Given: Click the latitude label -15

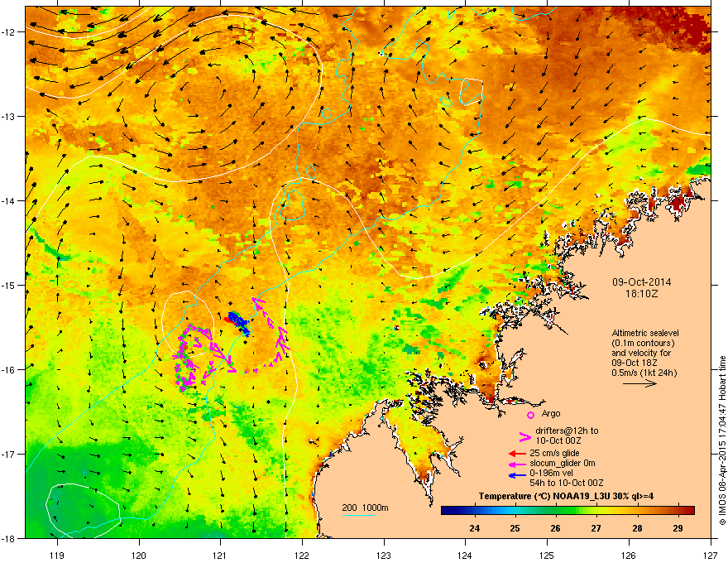Looking at the screenshot, I should (x=8, y=285).
